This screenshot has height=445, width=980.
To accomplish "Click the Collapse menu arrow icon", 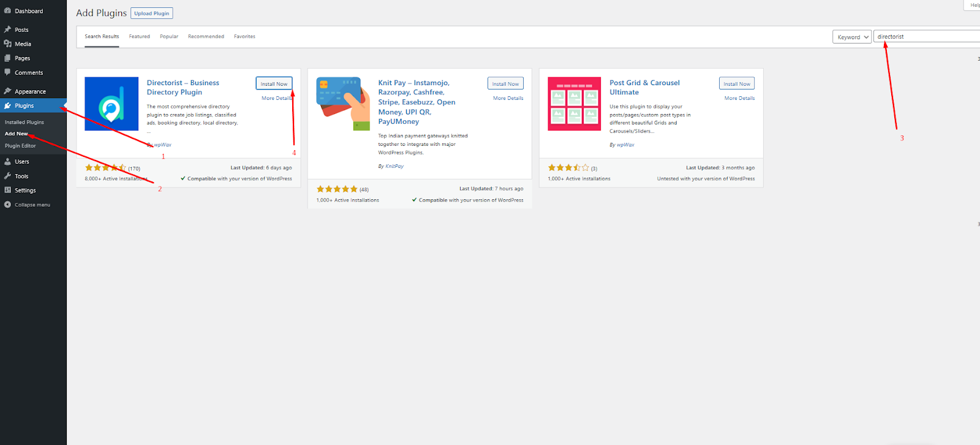I will tap(7, 205).
